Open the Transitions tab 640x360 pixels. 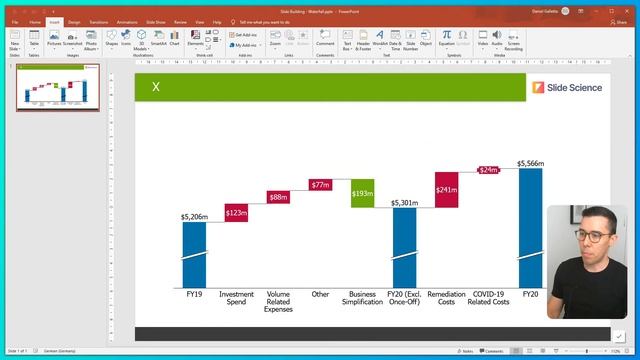(99, 22)
